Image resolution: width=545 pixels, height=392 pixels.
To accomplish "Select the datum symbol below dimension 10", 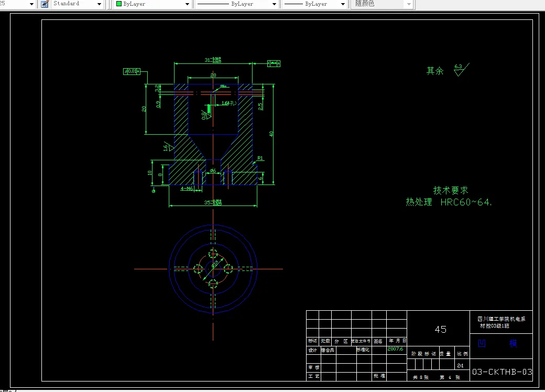I will click(x=154, y=190).
